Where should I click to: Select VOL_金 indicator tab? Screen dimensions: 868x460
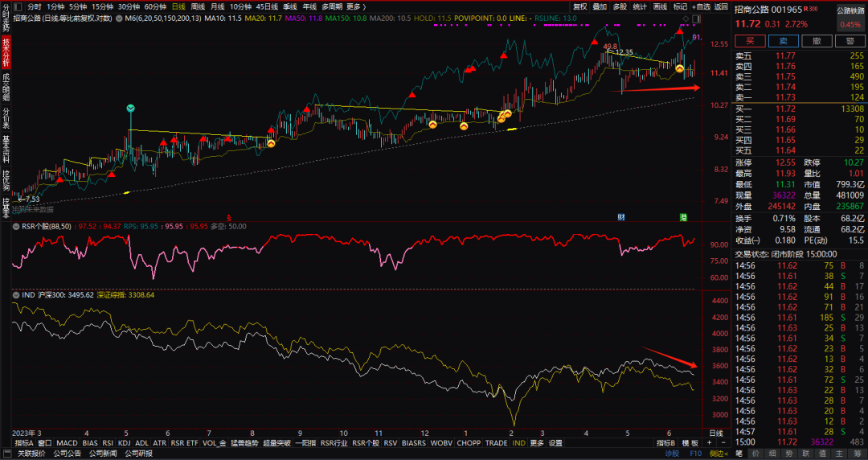coord(215,443)
